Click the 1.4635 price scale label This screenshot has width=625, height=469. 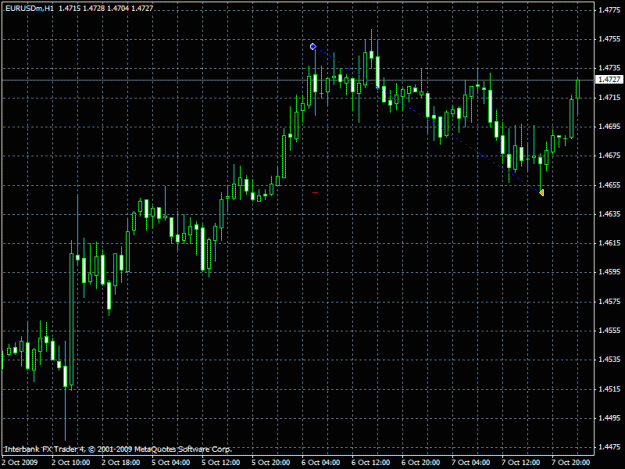(x=609, y=214)
